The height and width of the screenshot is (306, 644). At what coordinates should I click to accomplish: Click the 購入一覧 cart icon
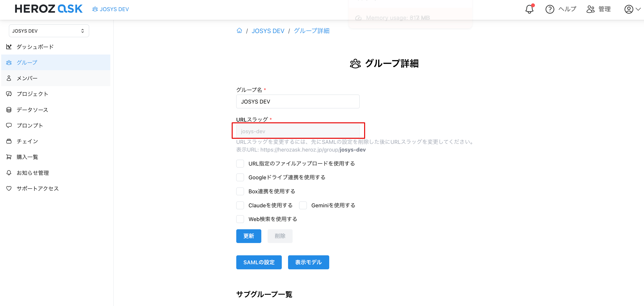click(9, 157)
